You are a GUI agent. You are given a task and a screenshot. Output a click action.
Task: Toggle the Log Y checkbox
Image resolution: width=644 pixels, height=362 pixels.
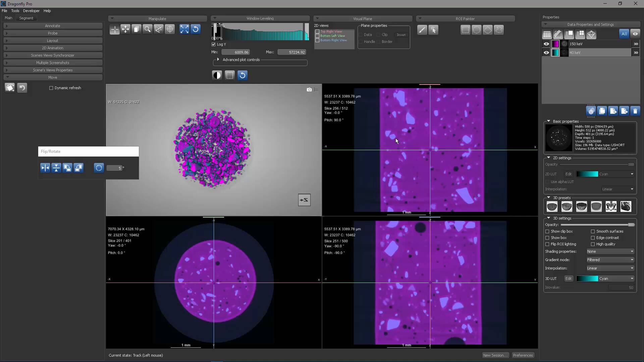coord(214,44)
